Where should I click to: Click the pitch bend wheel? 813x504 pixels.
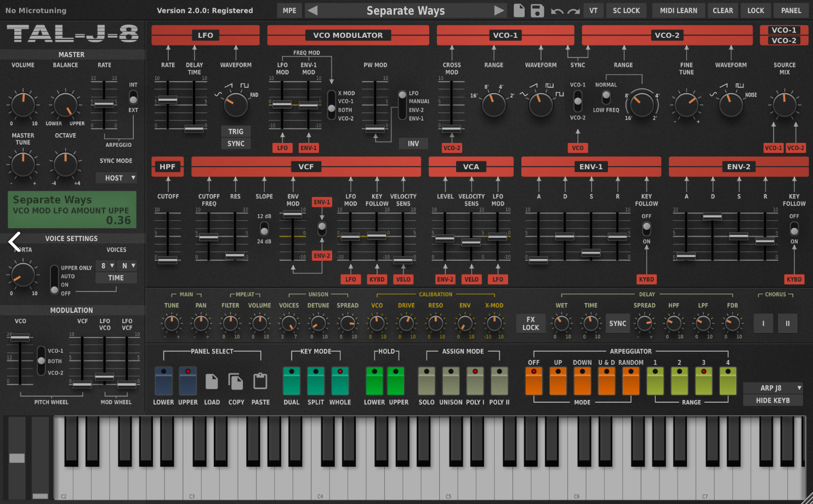click(x=17, y=457)
